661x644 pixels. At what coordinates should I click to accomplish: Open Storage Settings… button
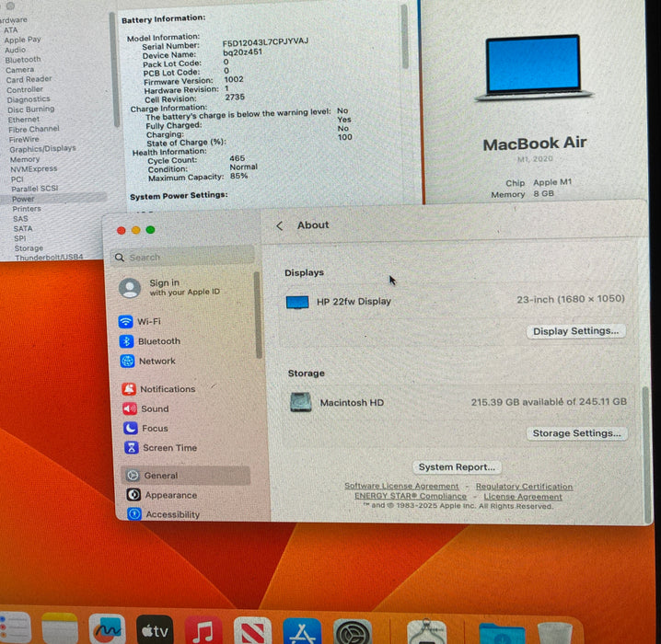576,433
